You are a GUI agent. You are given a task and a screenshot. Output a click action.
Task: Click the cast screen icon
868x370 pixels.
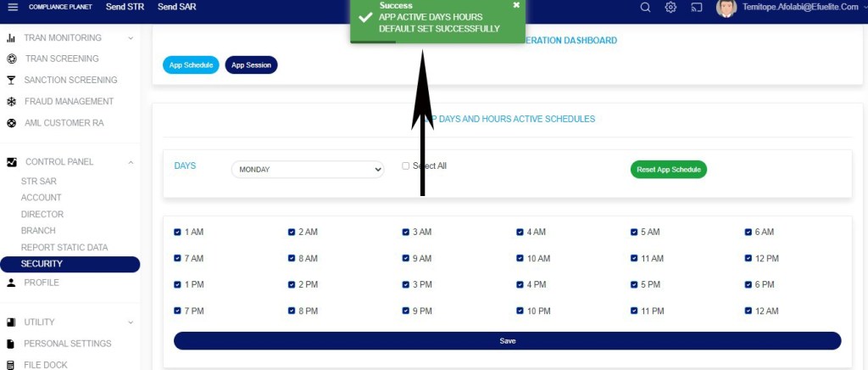tap(697, 8)
